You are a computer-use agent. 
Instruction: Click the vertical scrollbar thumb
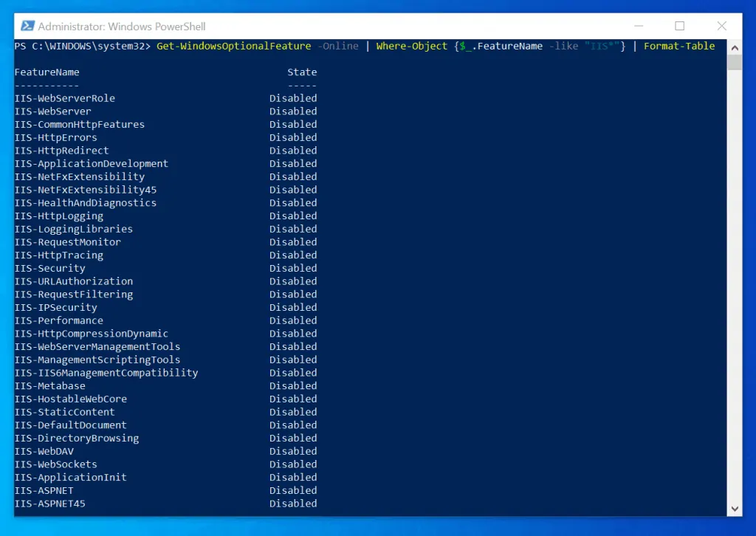(735, 63)
